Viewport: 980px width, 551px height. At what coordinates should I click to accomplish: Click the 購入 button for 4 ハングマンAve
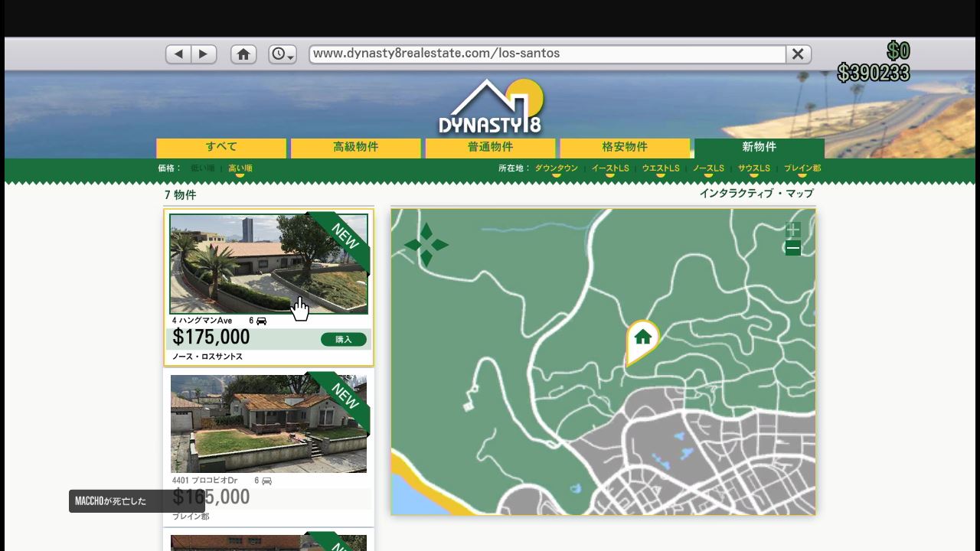pyautogui.click(x=344, y=339)
